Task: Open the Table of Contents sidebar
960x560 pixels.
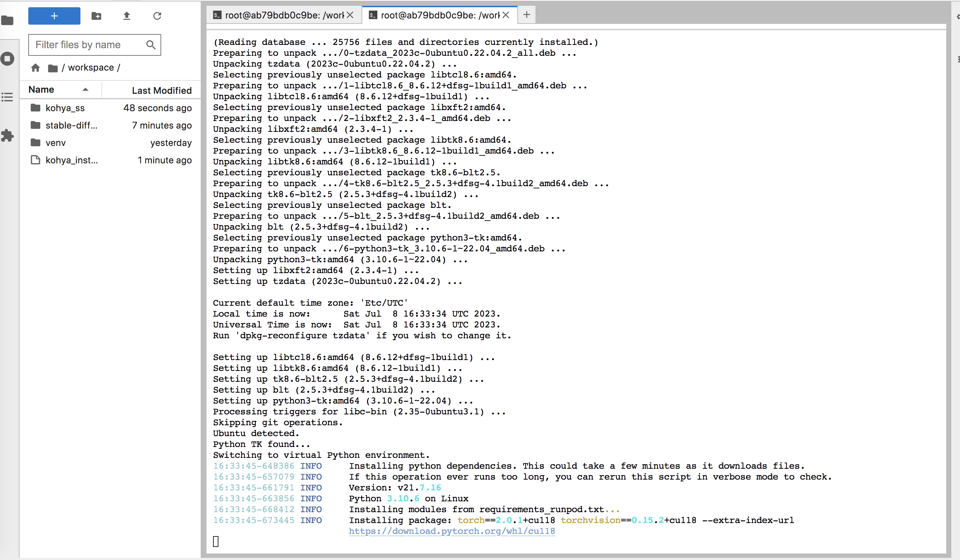Action: [x=8, y=97]
